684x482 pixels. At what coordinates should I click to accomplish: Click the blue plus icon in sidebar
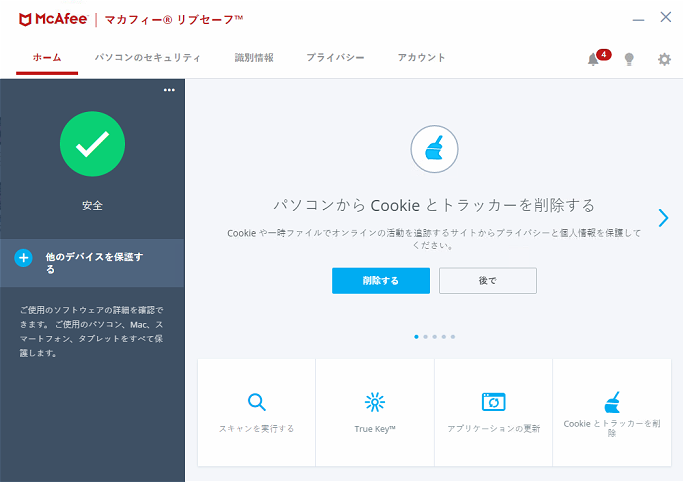coord(24,258)
